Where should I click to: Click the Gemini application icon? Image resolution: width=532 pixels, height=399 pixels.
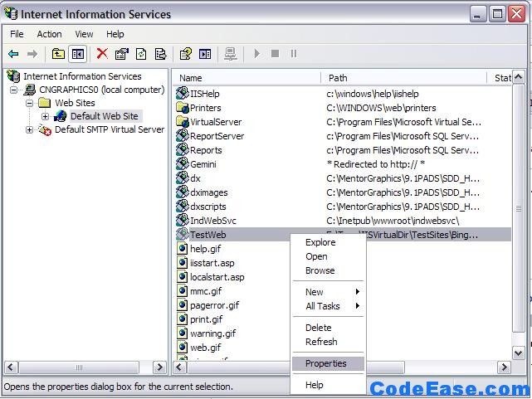pyautogui.click(x=183, y=163)
